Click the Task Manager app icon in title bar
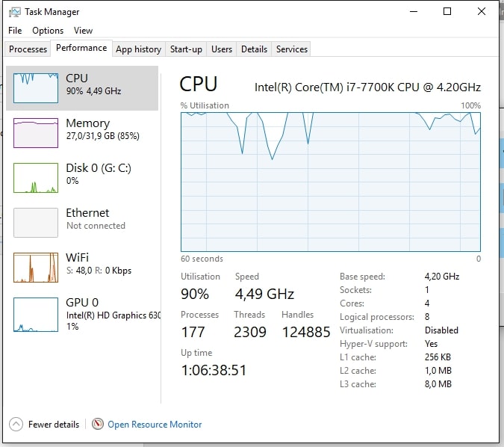 [x=14, y=12]
